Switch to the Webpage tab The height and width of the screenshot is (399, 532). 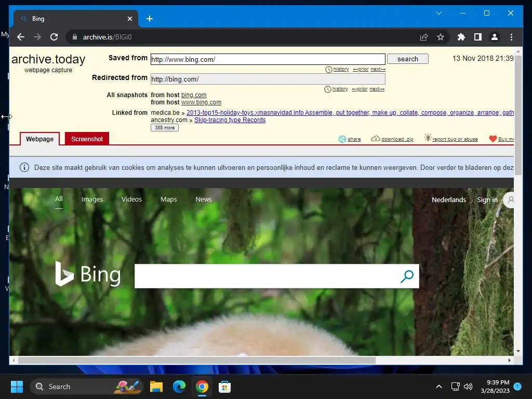click(39, 139)
